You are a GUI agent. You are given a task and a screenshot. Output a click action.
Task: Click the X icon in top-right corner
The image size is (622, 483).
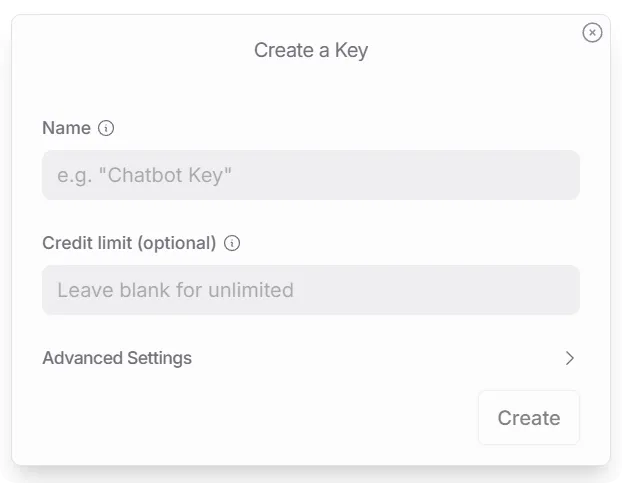[x=592, y=33]
